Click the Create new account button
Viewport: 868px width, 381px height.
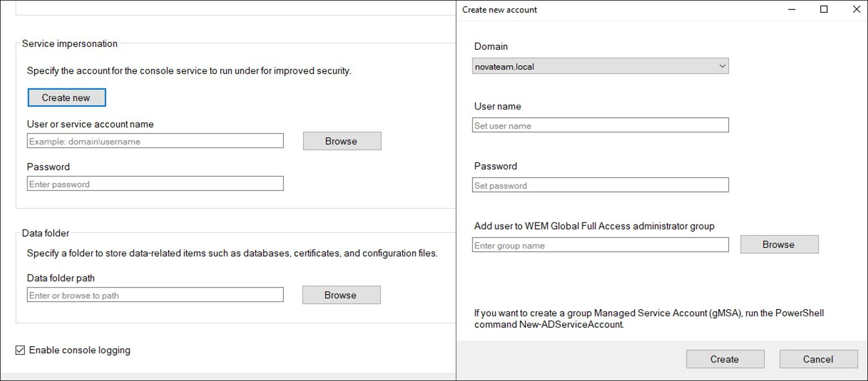(66, 98)
